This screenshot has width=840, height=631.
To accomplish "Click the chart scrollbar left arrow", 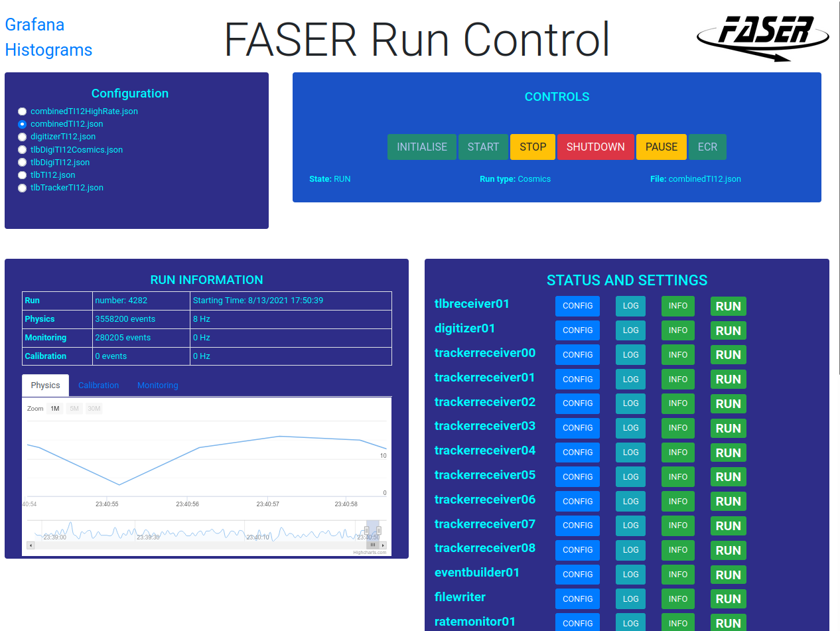I will coord(31,545).
